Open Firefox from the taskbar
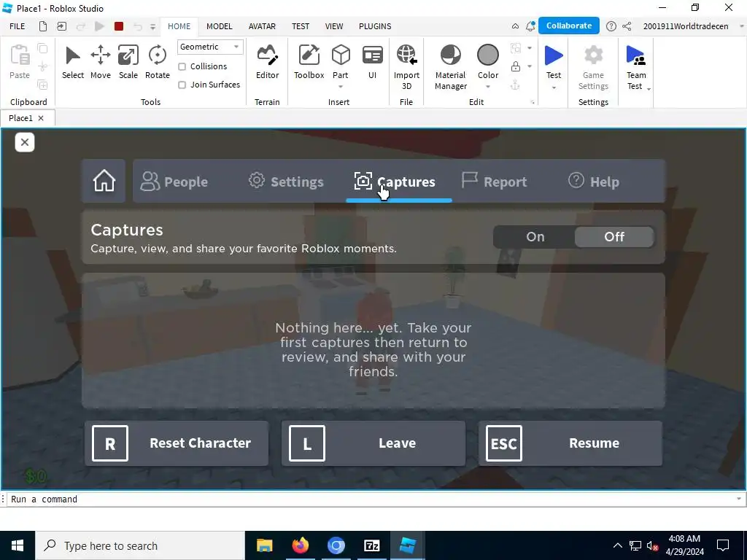 [x=300, y=545]
